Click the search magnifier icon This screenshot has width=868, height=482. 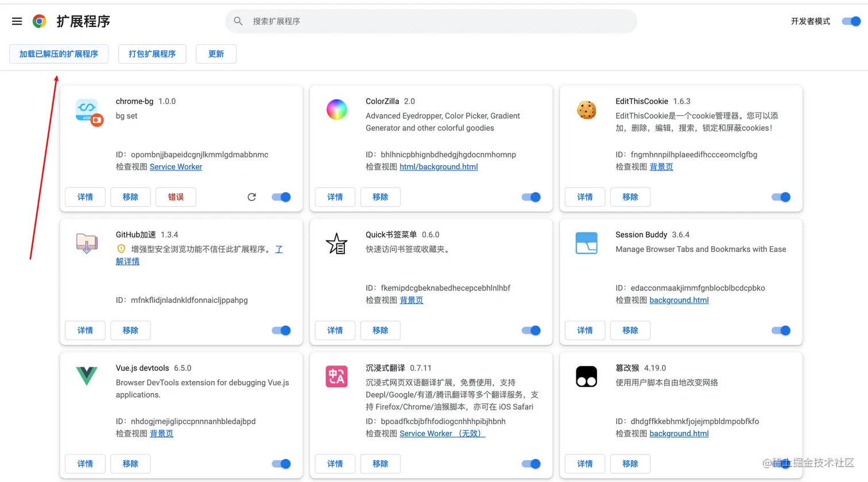[x=238, y=21]
